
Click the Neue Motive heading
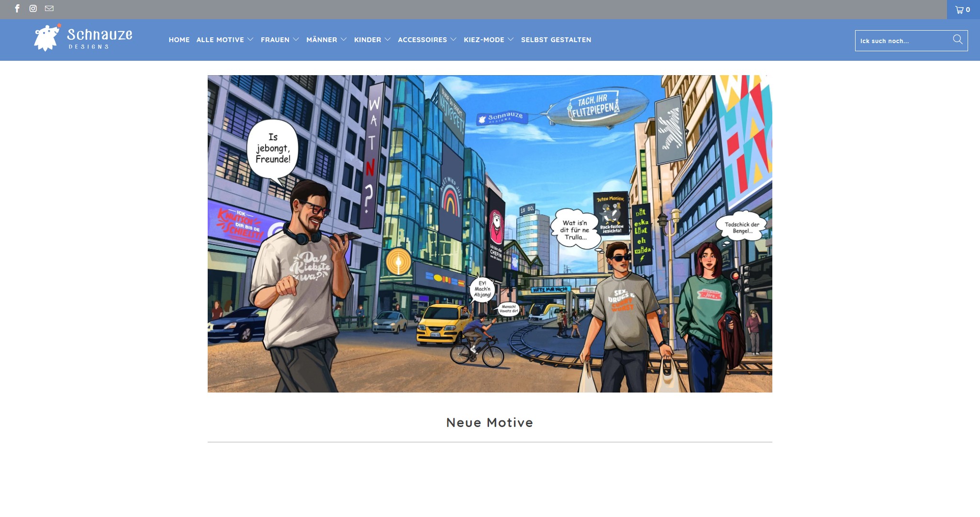[490, 422]
